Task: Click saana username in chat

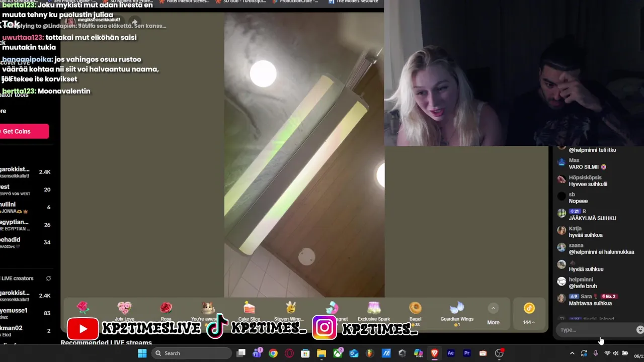Action: click(x=576, y=245)
